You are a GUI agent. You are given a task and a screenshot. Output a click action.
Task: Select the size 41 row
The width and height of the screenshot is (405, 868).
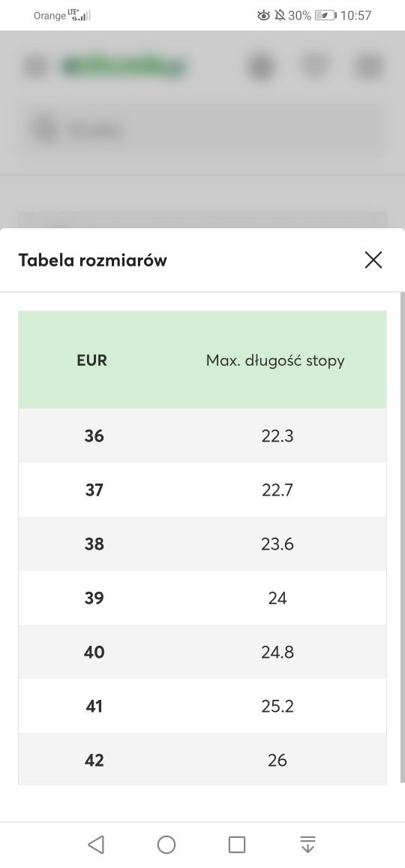point(202,707)
